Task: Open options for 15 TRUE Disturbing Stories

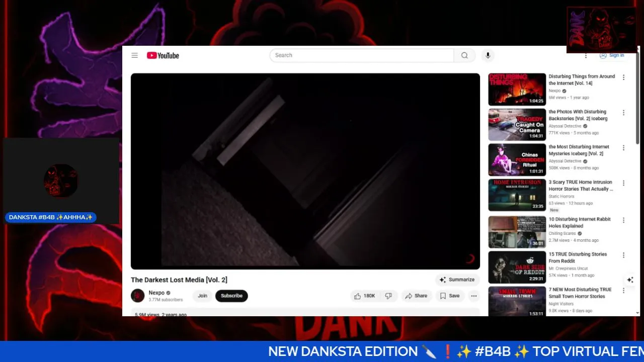Action: [x=623, y=255]
